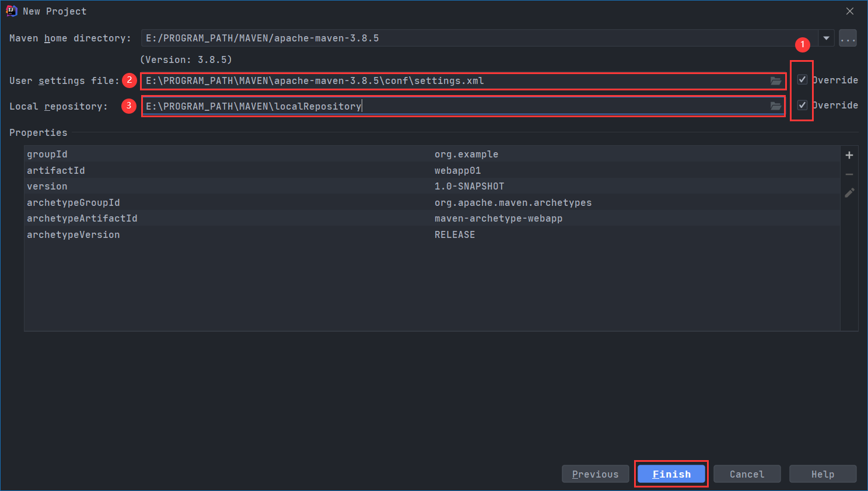Open Help for New Project dialog
Screen dimensions: 868x491
coord(823,474)
